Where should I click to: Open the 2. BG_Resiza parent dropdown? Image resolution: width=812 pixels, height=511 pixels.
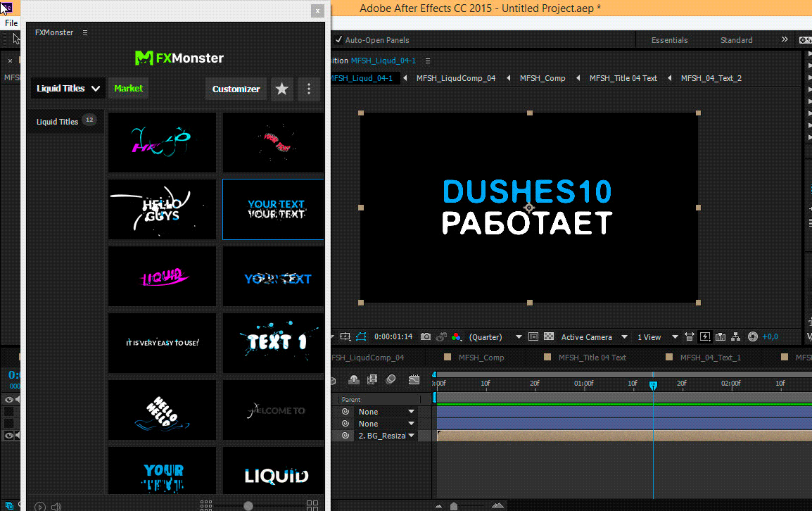click(x=386, y=435)
